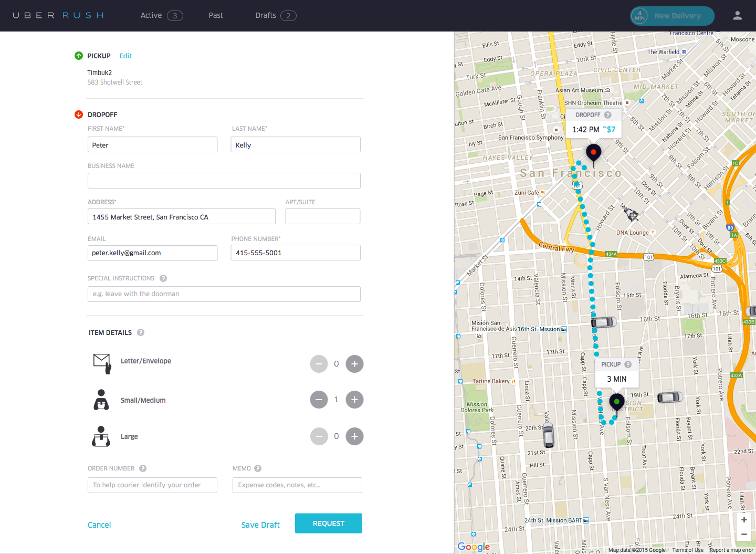Click the Save Draft link
756x554 pixels.
point(260,525)
